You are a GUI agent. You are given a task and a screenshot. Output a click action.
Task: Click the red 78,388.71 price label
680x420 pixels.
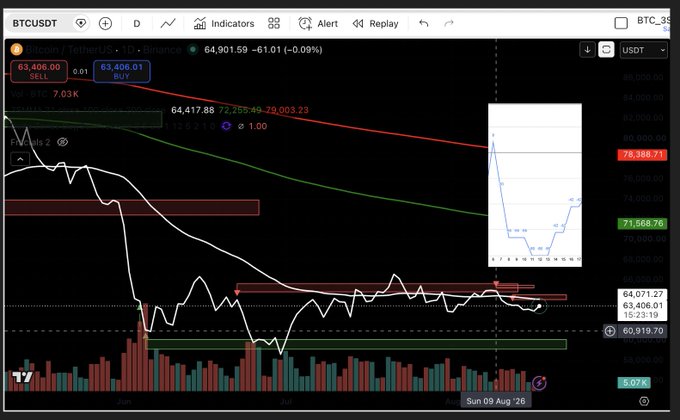point(642,154)
